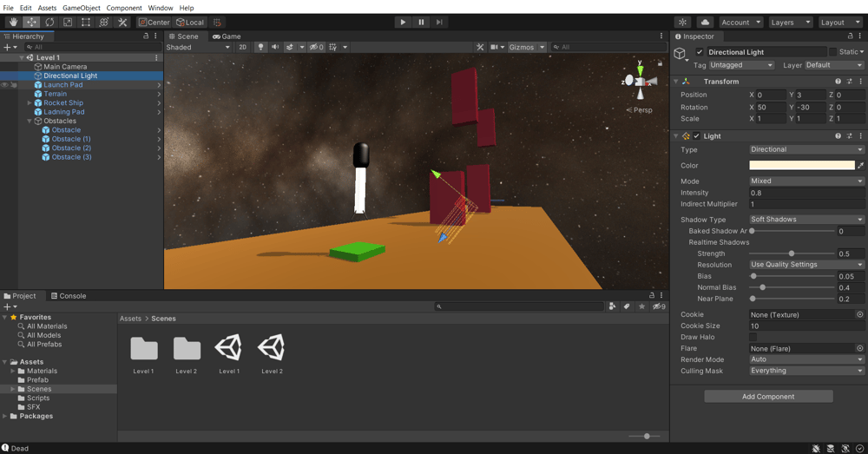Open the Tag Untagged dropdown
The height and width of the screenshot is (454, 868).
point(741,65)
